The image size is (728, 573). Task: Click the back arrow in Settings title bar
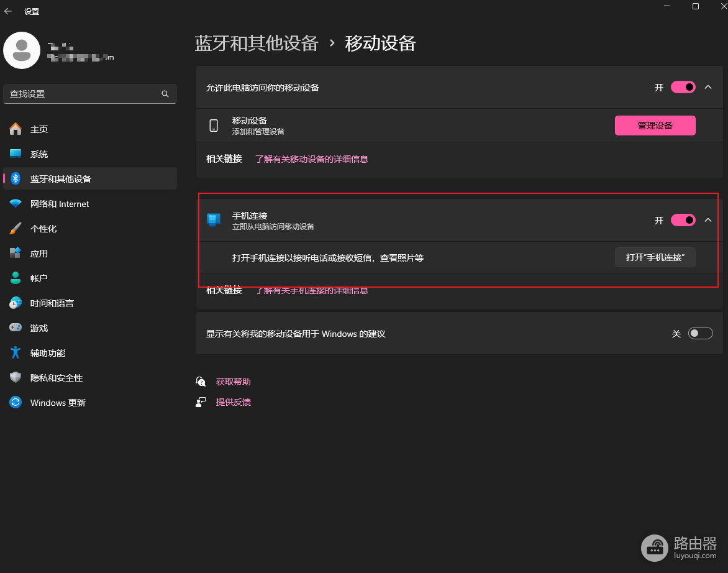point(8,11)
